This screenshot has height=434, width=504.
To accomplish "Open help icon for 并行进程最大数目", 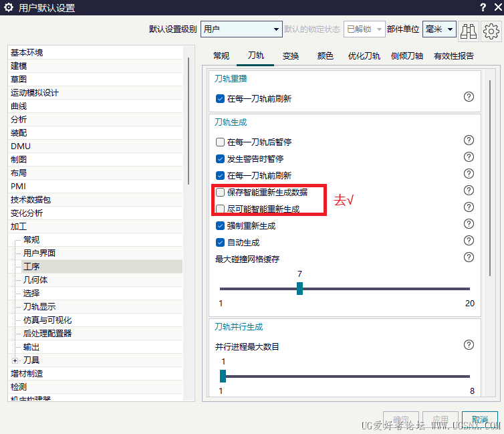I will coord(469,345).
